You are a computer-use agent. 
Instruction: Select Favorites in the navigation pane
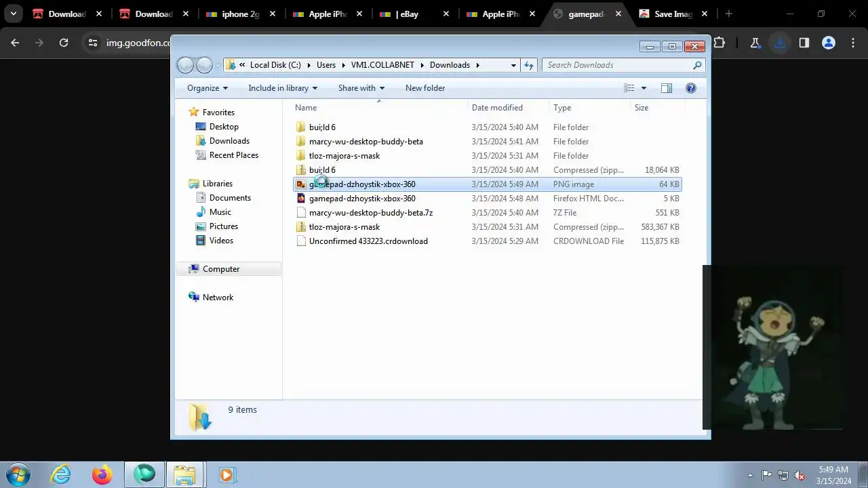[x=218, y=113]
